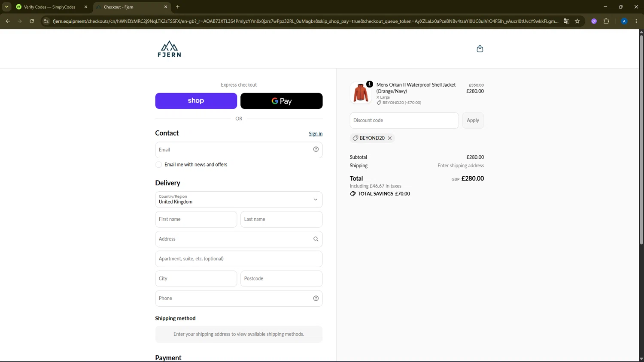Viewport: 644px width, 362px height.
Task: Open the tab search dropdown arrow
Action: click(x=7, y=7)
